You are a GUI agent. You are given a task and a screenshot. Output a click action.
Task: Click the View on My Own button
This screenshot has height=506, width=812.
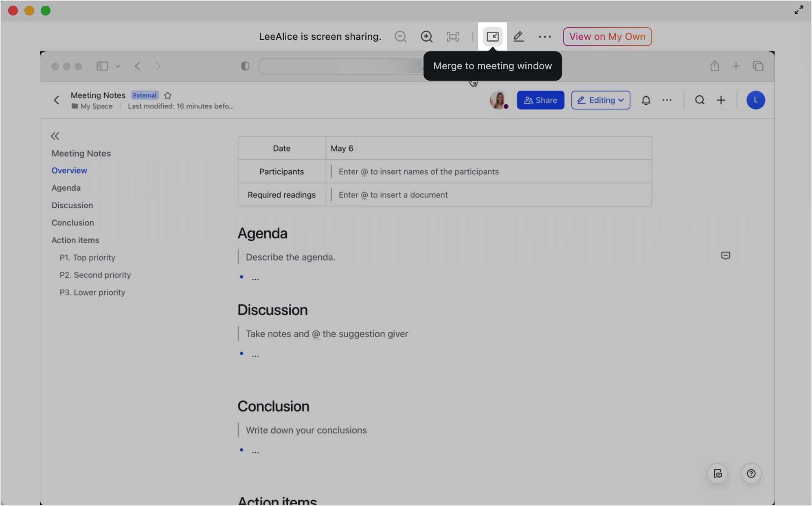(x=607, y=37)
